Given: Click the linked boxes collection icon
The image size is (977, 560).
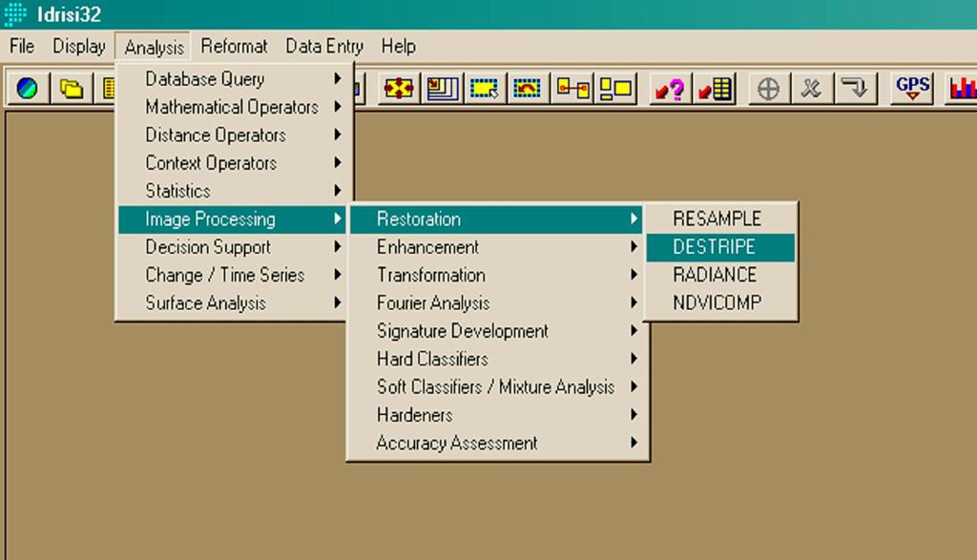Looking at the screenshot, I should point(572,89).
